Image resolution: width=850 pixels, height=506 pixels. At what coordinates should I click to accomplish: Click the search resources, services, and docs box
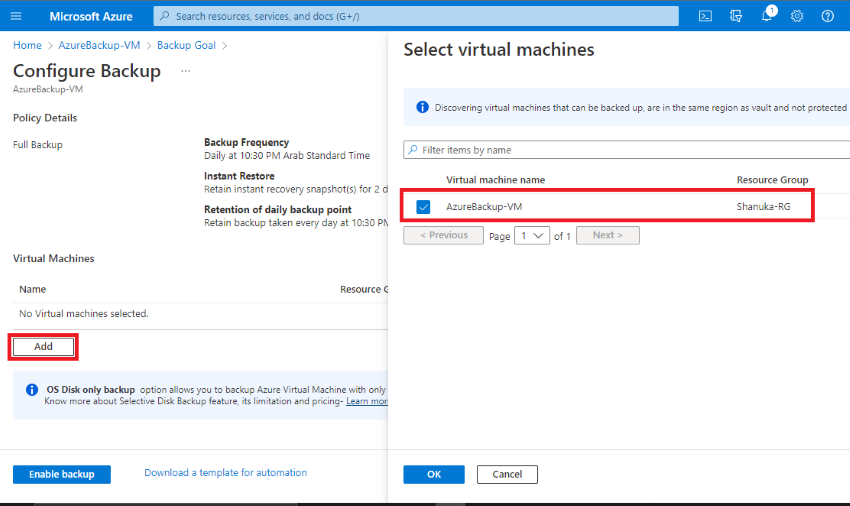(x=416, y=16)
